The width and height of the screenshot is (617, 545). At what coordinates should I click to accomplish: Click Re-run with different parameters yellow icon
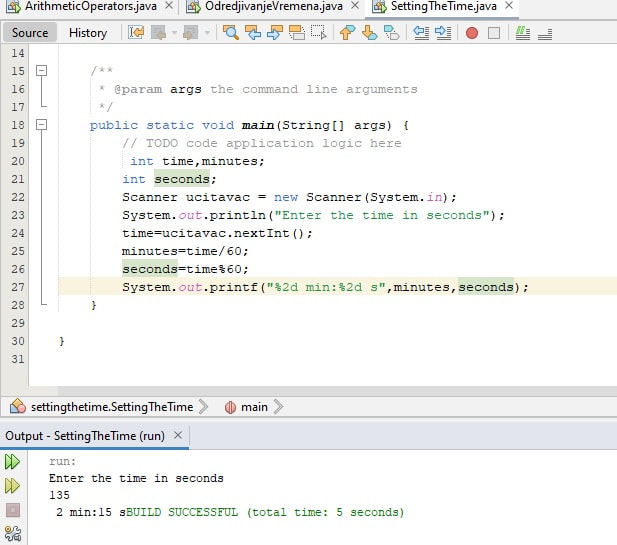click(x=12, y=486)
